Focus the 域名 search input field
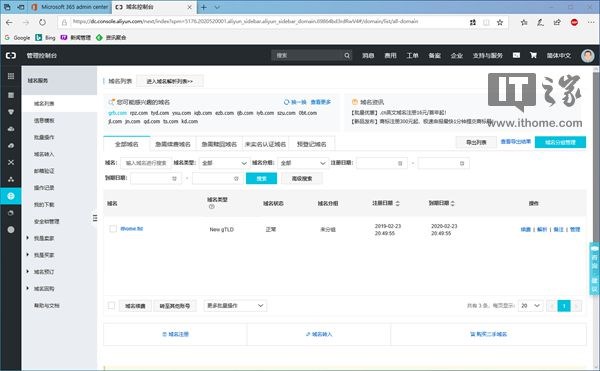600x371 pixels. (146, 163)
